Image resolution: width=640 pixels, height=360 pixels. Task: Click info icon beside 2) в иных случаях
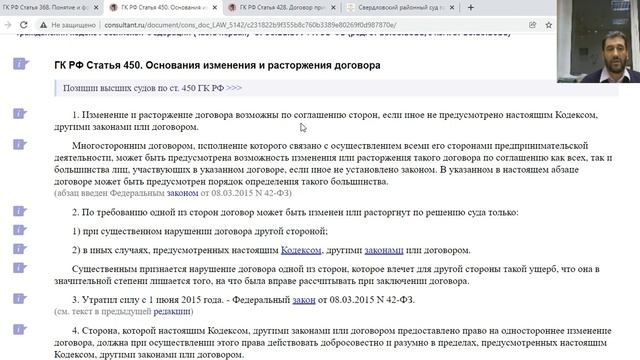(20, 249)
